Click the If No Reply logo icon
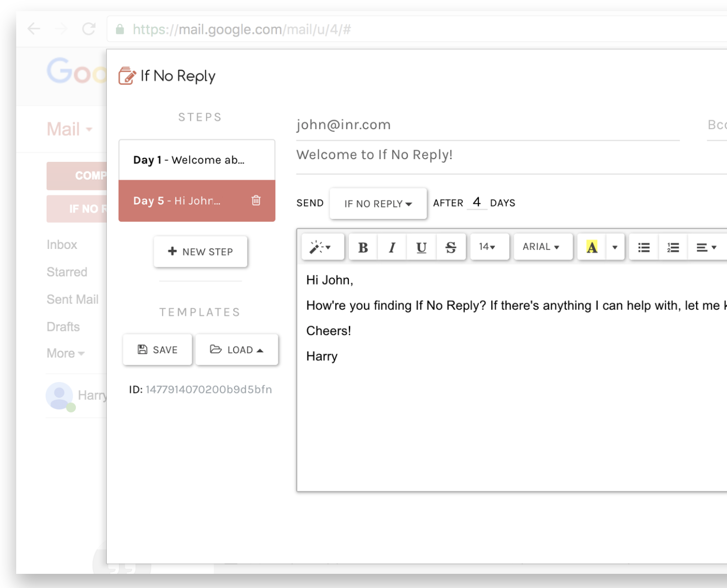This screenshot has width=727, height=588. point(127,76)
